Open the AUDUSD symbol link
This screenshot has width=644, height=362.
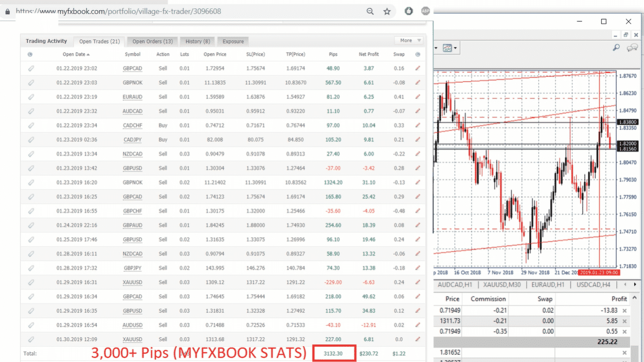[133, 325]
